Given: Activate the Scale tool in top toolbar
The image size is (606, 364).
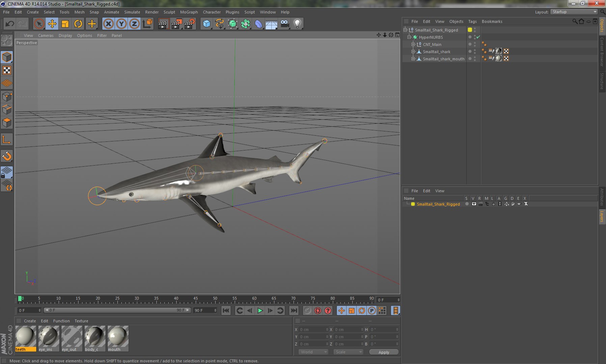Looking at the screenshot, I should [x=65, y=24].
